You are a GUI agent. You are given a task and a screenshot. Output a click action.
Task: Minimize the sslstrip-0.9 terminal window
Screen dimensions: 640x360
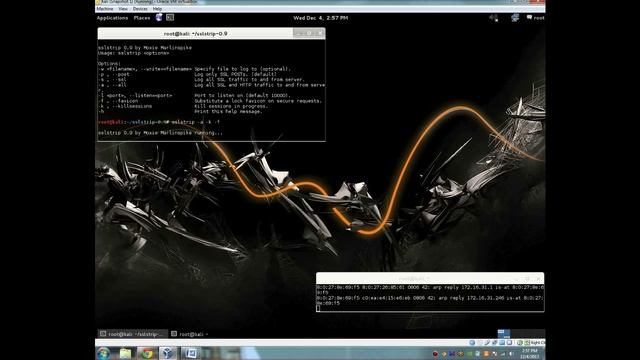(299, 33)
